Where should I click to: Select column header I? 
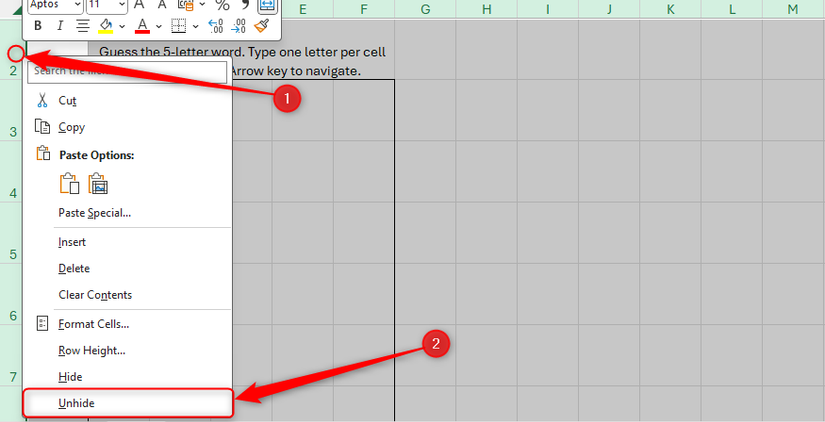click(548, 9)
